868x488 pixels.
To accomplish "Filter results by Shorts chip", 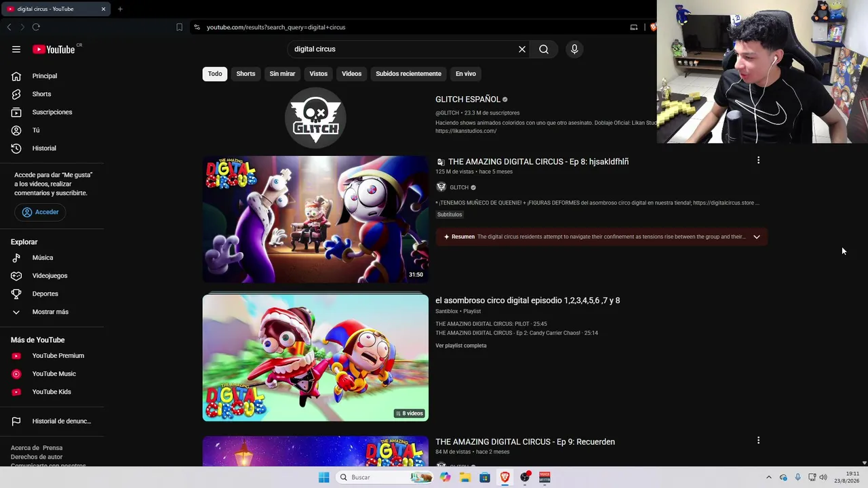I will (245, 74).
